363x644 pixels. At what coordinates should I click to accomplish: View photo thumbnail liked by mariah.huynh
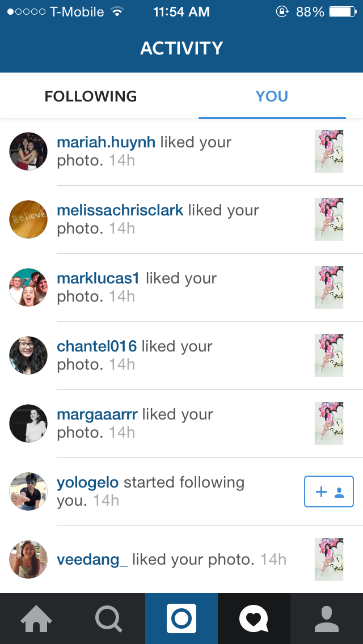pyautogui.click(x=329, y=151)
